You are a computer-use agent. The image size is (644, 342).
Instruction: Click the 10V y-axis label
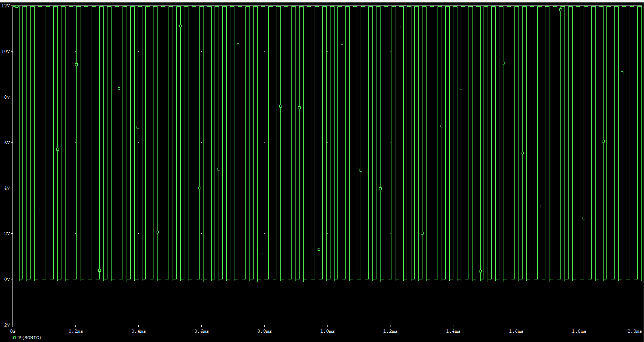pos(6,52)
